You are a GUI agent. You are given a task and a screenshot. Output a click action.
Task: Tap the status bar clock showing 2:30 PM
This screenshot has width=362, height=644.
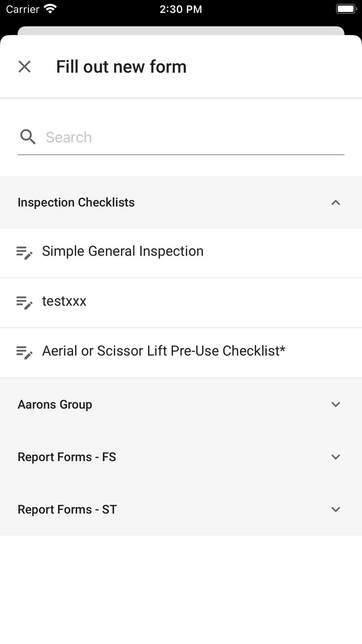pos(181,9)
